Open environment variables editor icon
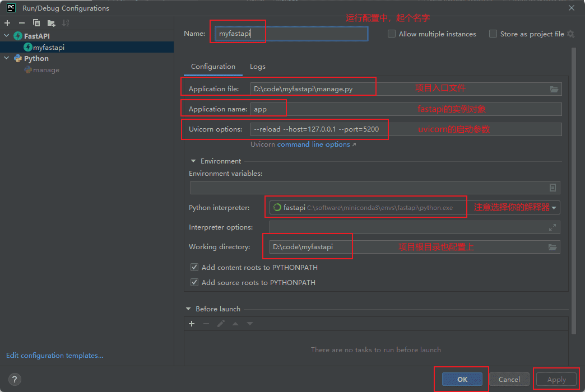Screen dimensions: 585x392 click(x=552, y=188)
